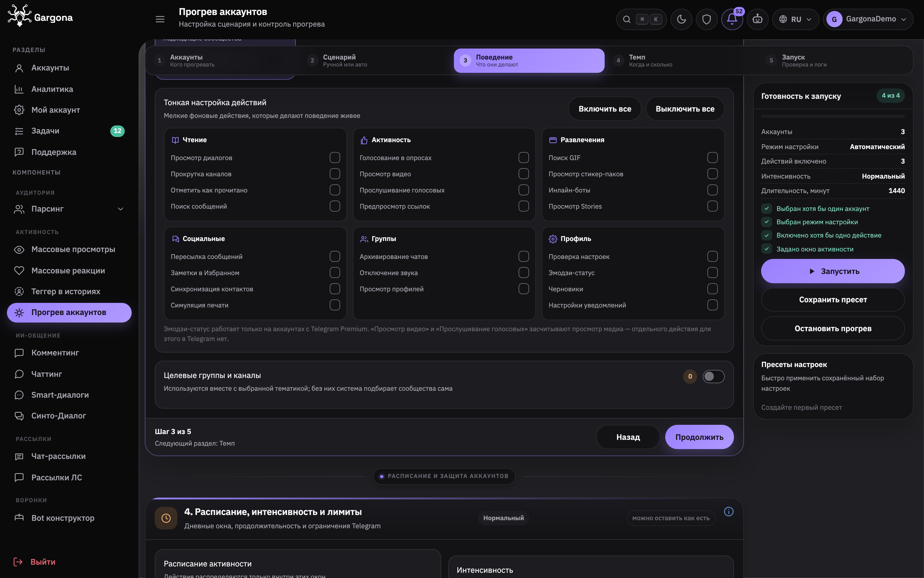Enable Симуляция печати checkbox
Screen dimensions: 924x578
[x=335, y=305]
